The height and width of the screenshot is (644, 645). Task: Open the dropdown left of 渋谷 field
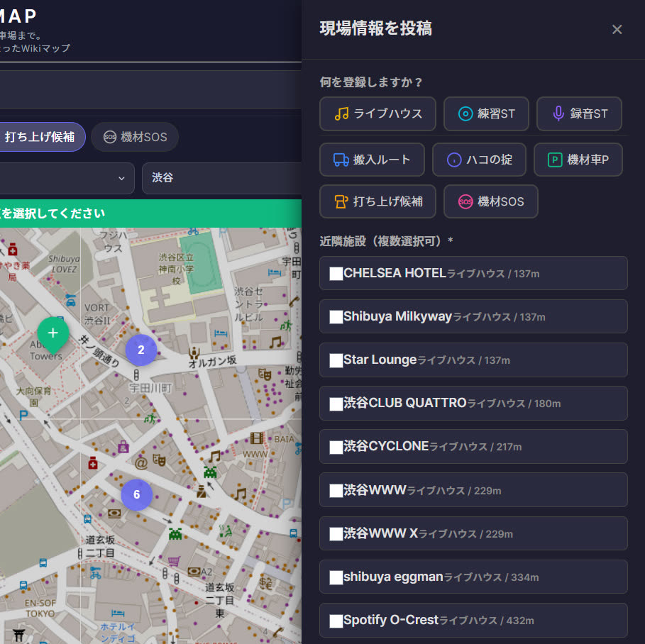[66, 178]
